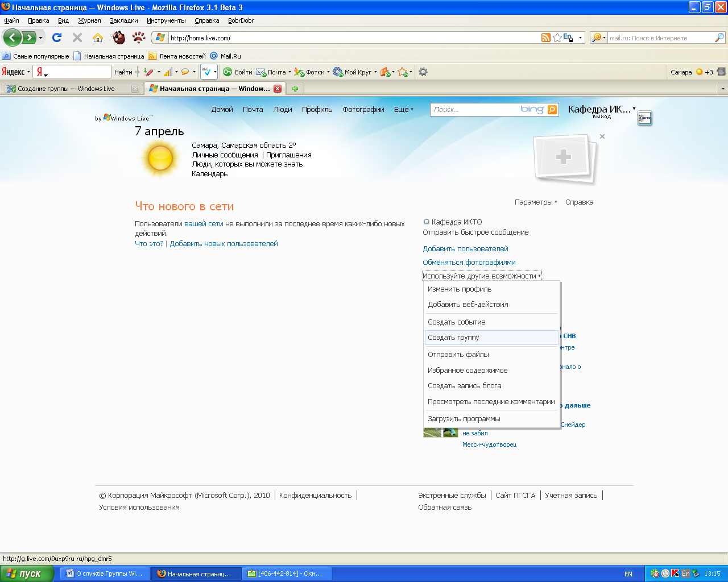Image resolution: width=728 pixels, height=582 pixels.
Task: Click the Kaspersky tray icon
Action: pos(675,573)
